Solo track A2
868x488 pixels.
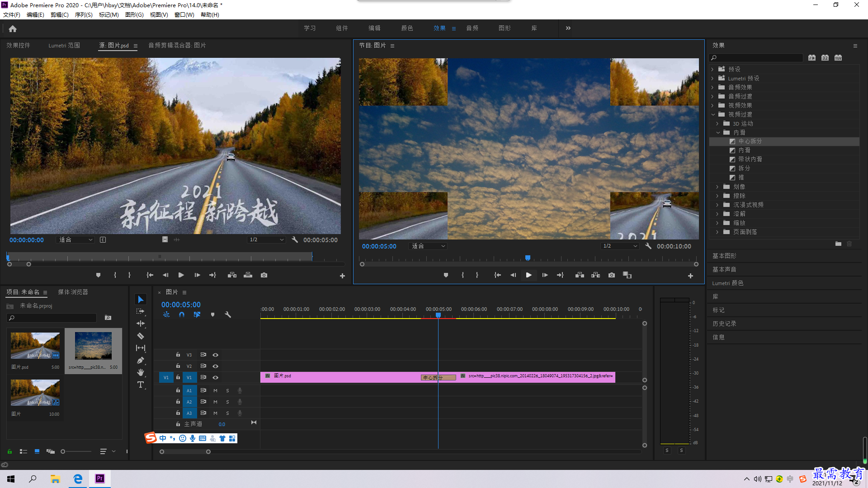[x=227, y=402]
